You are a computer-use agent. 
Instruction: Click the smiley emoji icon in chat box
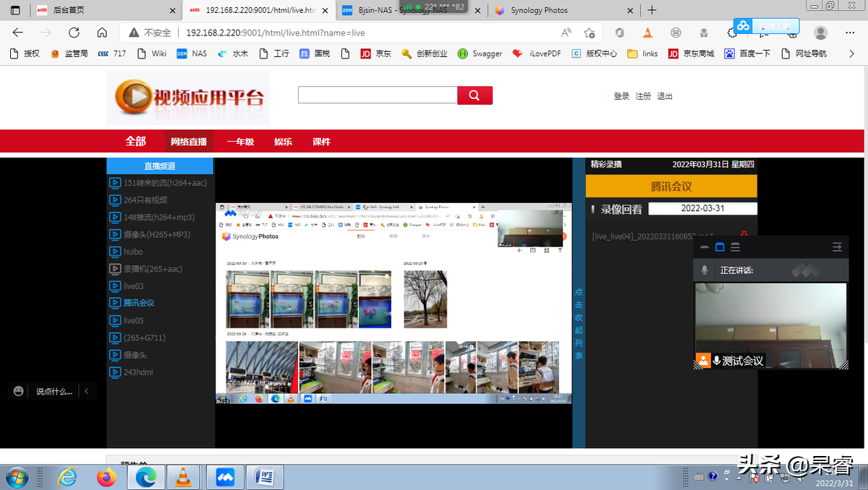19,391
